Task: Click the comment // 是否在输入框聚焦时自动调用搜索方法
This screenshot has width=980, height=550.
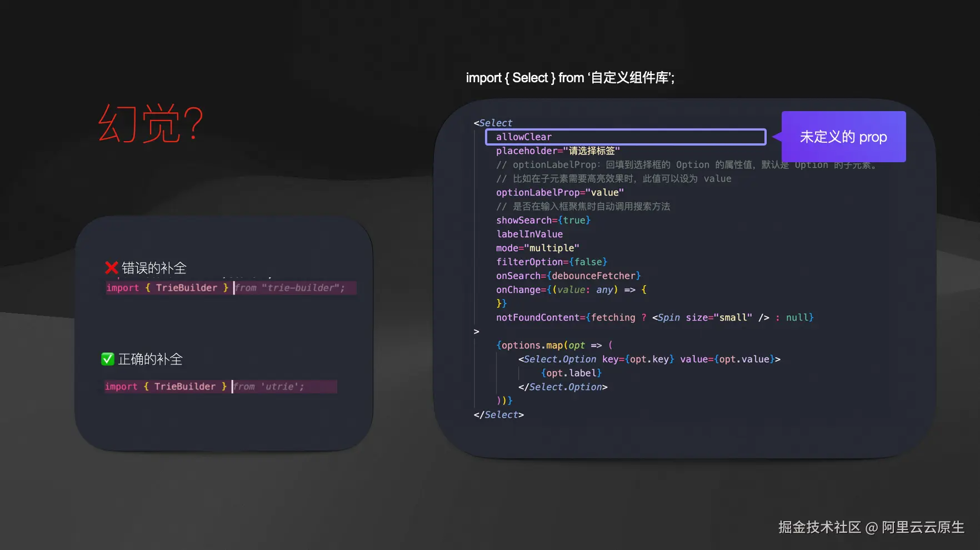Action: click(583, 206)
